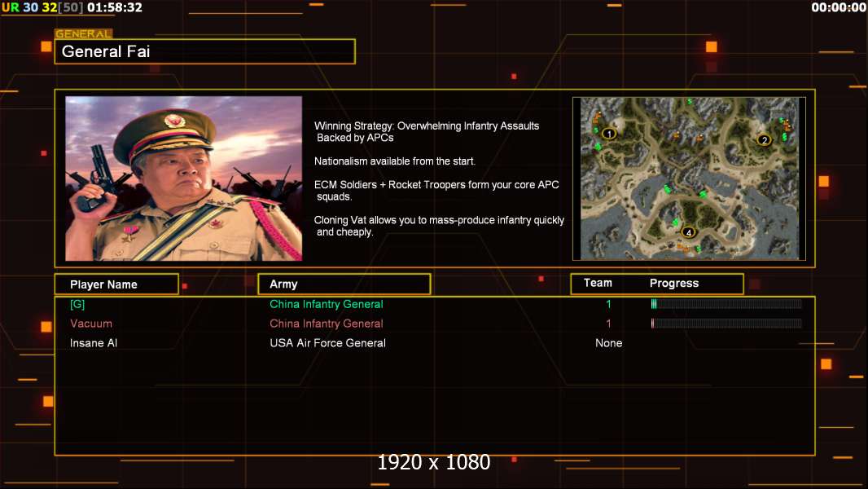Click the Progress column label
Viewport: 868px width, 489px height.
point(674,283)
